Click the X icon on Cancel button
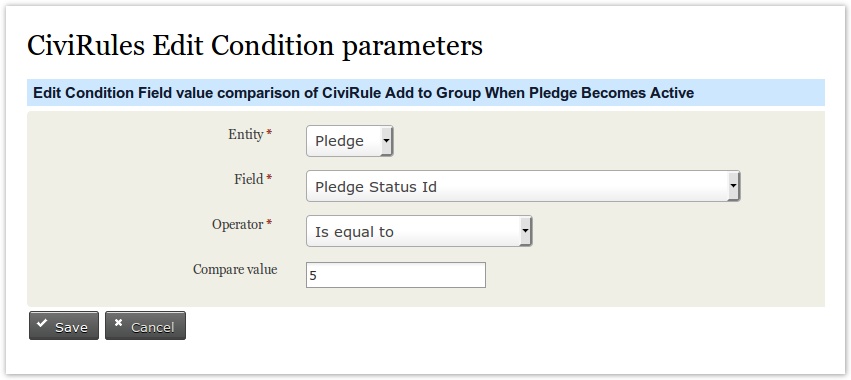Viewport: 851px width, 380px height. pos(118,323)
